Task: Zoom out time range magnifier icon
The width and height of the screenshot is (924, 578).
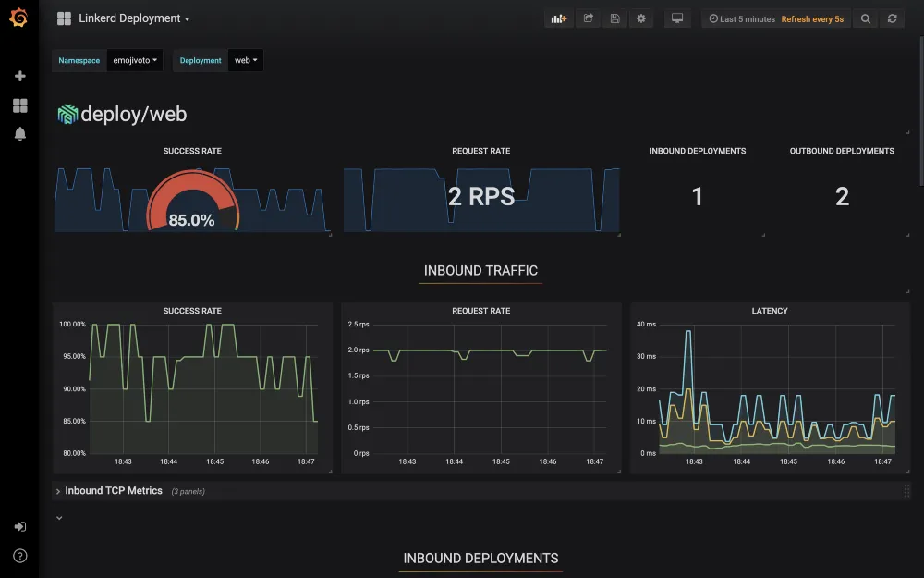Action: click(x=866, y=18)
